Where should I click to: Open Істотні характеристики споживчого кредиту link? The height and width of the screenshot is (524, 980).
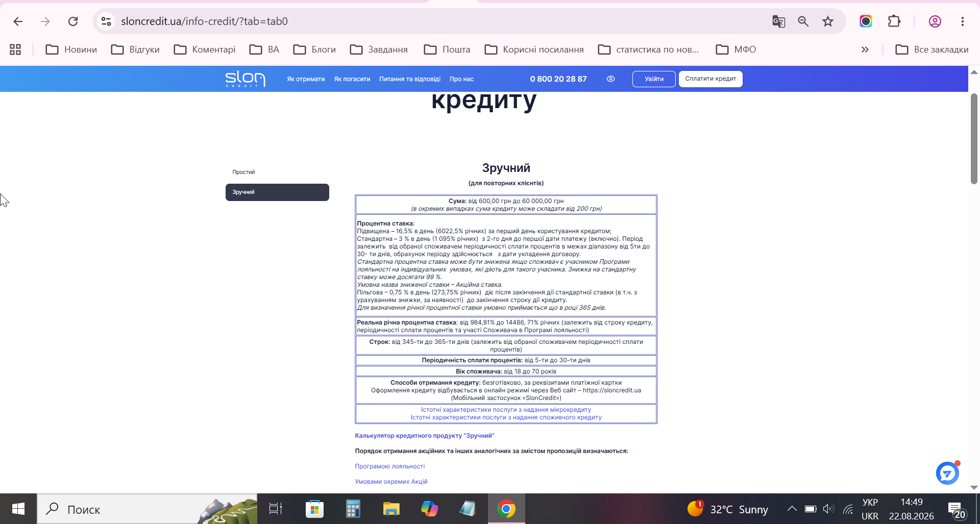point(506,417)
